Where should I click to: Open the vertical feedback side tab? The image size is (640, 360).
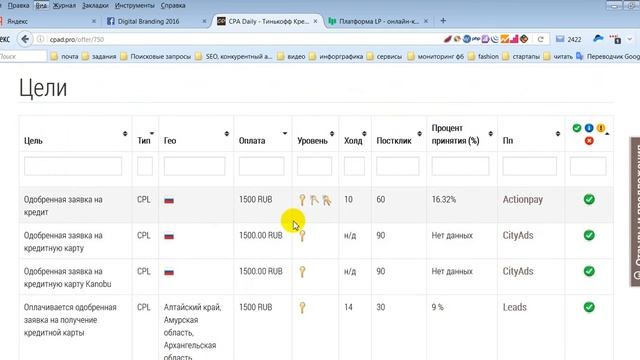pyautogui.click(x=635, y=211)
